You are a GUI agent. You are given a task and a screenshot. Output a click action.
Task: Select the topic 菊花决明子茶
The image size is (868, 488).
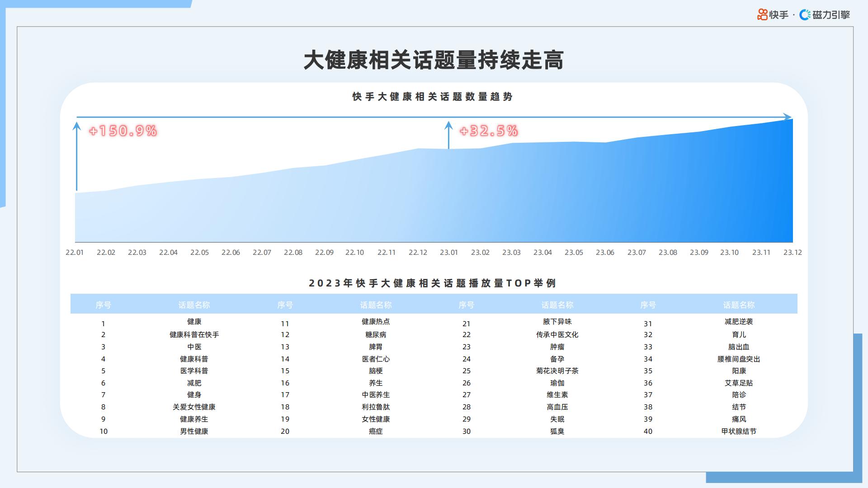tap(557, 371)
